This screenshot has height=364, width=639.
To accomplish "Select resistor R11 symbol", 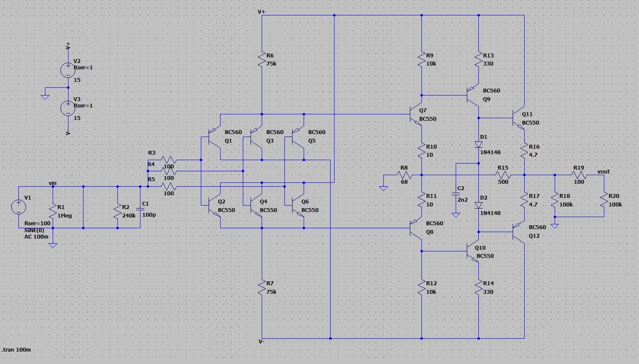I will point(422,200).
